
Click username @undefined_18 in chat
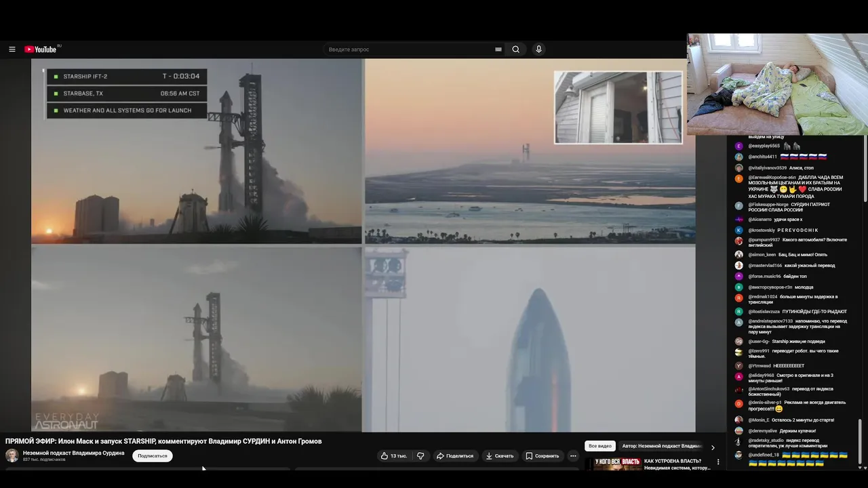[764, 455]
